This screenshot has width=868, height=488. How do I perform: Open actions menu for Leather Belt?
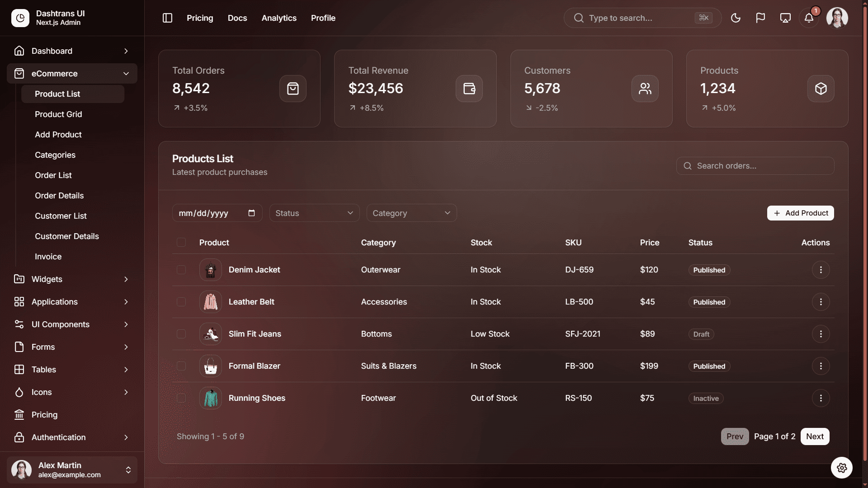coord(821,302)
